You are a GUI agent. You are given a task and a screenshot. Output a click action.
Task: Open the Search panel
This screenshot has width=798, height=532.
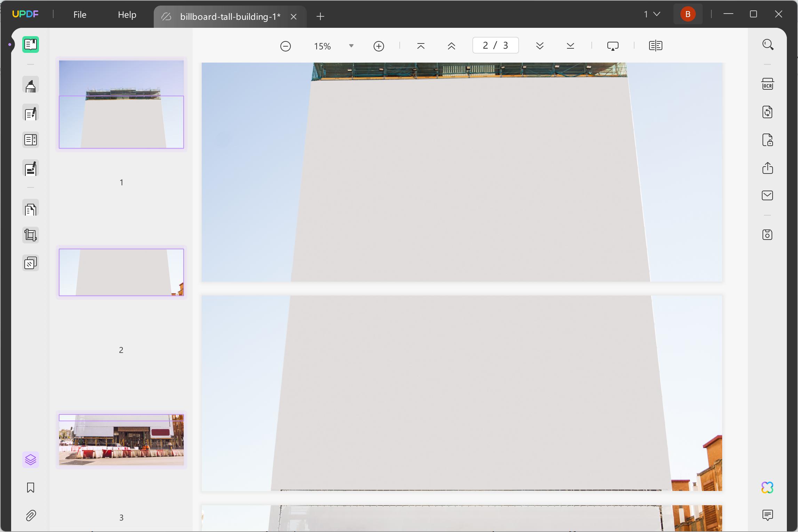[x=768, y=45]
